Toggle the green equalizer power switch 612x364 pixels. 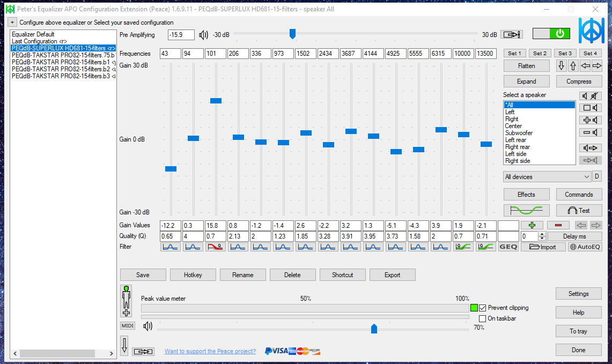[x=551, y=34]
